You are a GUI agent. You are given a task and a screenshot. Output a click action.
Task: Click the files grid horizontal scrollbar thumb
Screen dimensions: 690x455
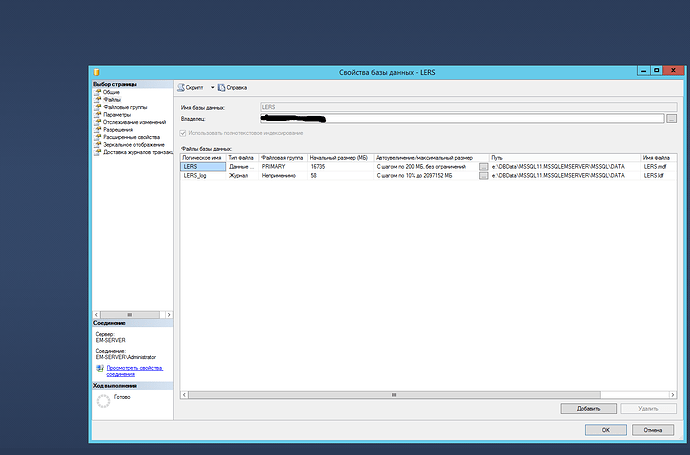(394, 395)
